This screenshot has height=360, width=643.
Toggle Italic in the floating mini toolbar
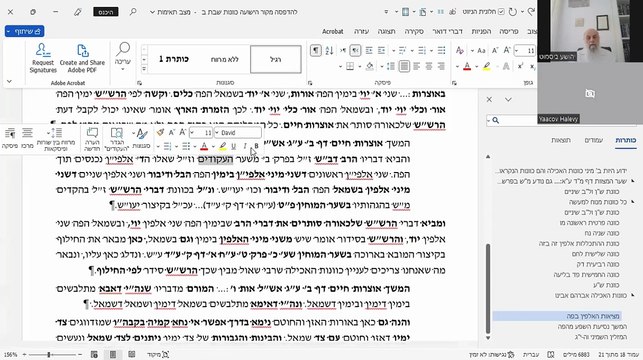(245, 146)
